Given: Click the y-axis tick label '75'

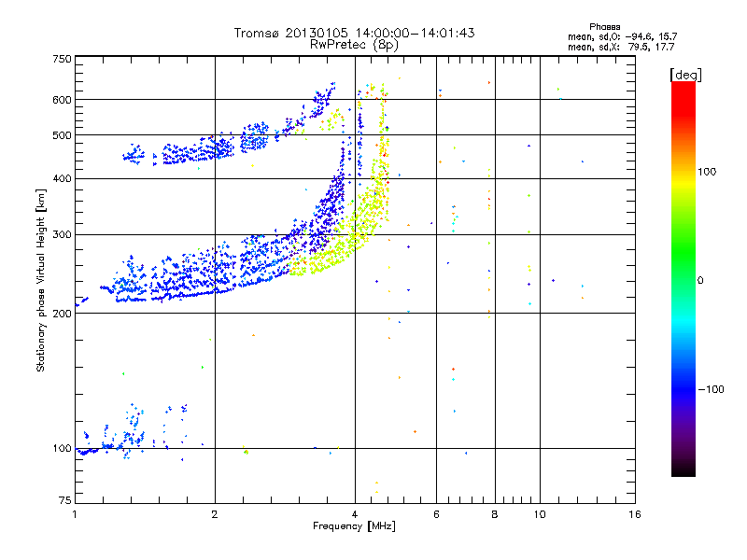Looking at the screenshot, I should 65,500.
